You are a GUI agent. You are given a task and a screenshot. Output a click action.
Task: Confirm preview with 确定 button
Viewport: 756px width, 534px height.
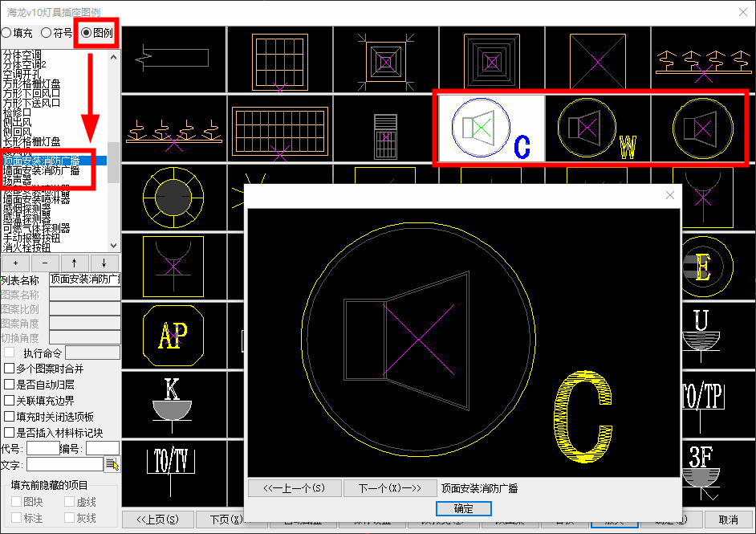[463, 508]
